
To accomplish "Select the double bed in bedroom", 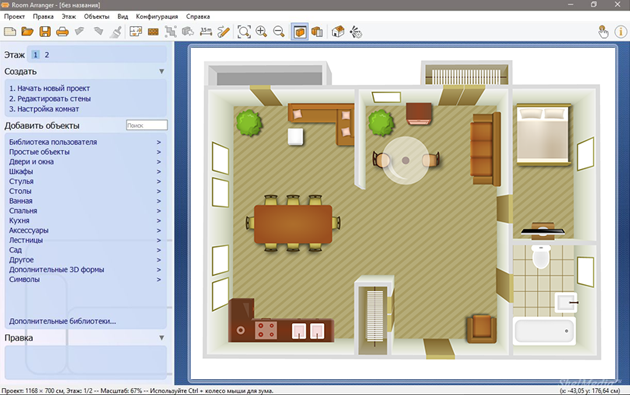I will 543,135.
